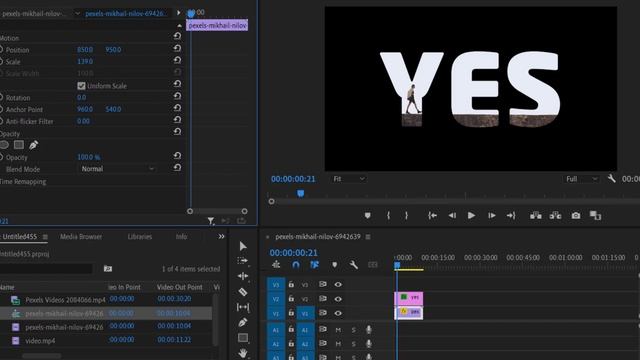
Task: Hide track V3 output eye
Action: pos(338,284)
